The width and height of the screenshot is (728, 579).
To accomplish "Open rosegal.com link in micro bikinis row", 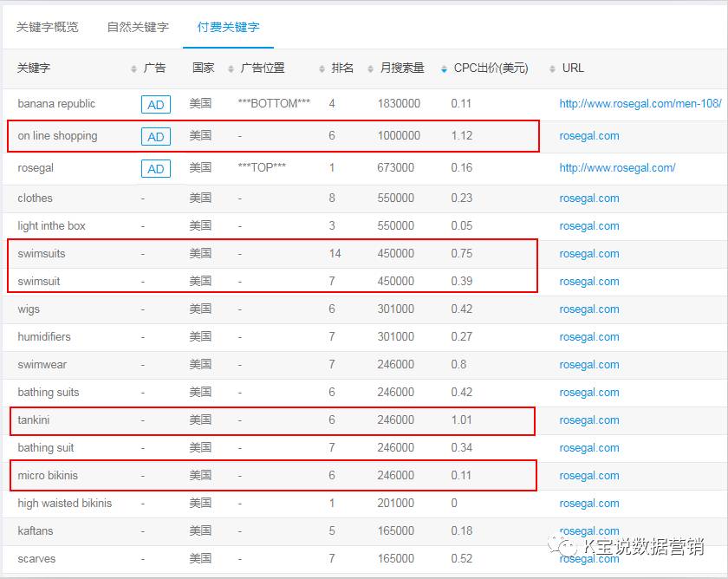I will click(589, 476).
